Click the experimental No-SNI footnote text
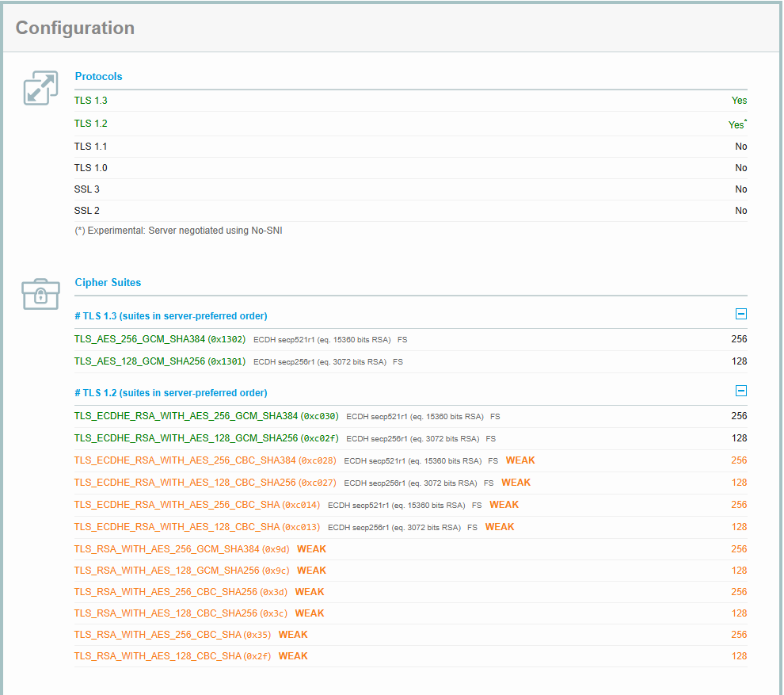784x695 pixels. click(x=179, y=231)
